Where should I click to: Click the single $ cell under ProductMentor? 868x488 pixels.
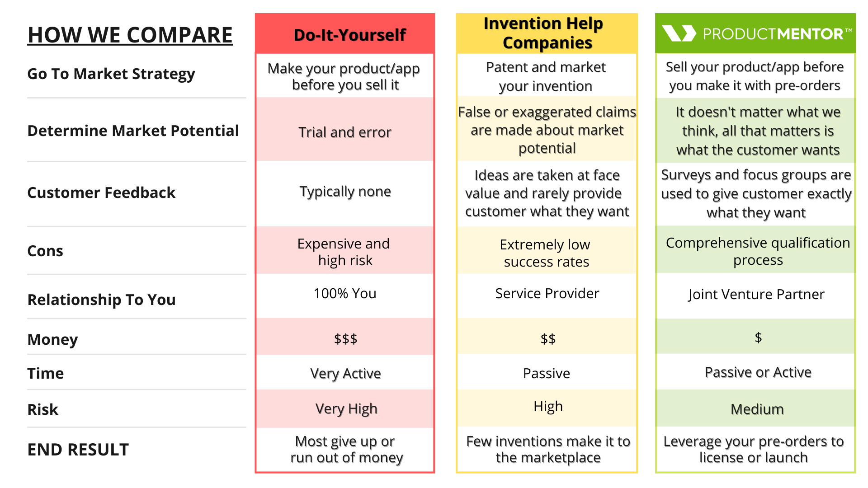[x=758, y=337]
